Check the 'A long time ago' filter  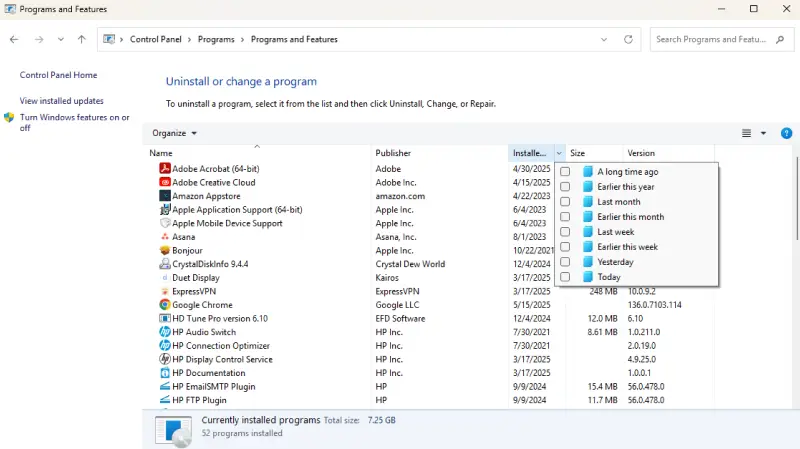565,172
